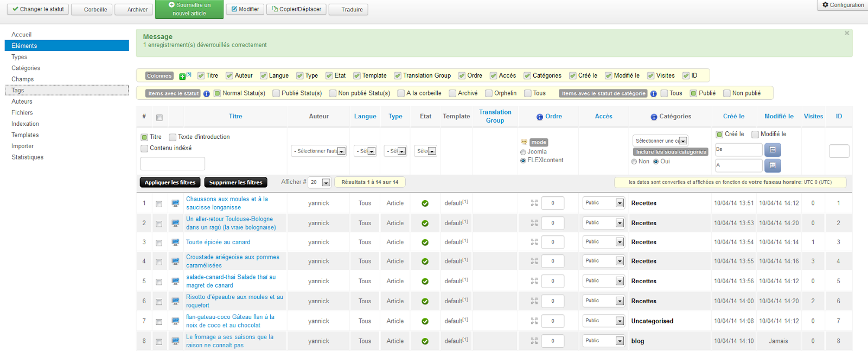
Task: Click the green add columns plus icon
Action: (x=182, y=76)
